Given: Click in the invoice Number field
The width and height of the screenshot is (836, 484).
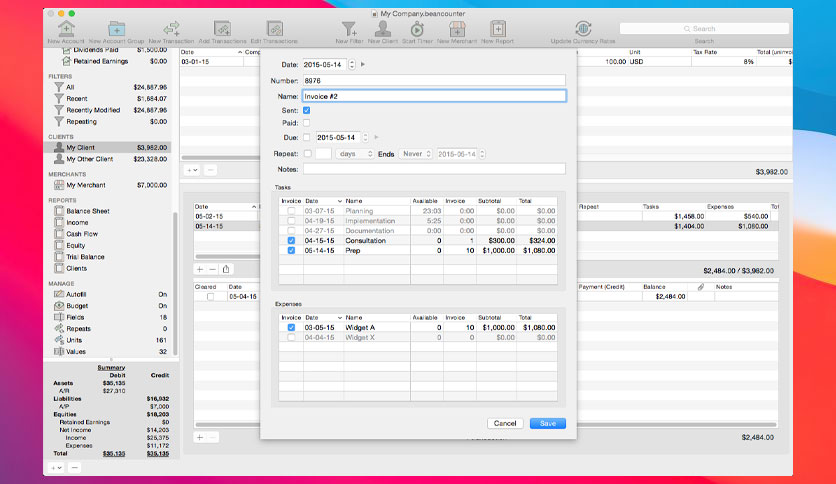Looking at the screenshot, I should coord(434,80).
